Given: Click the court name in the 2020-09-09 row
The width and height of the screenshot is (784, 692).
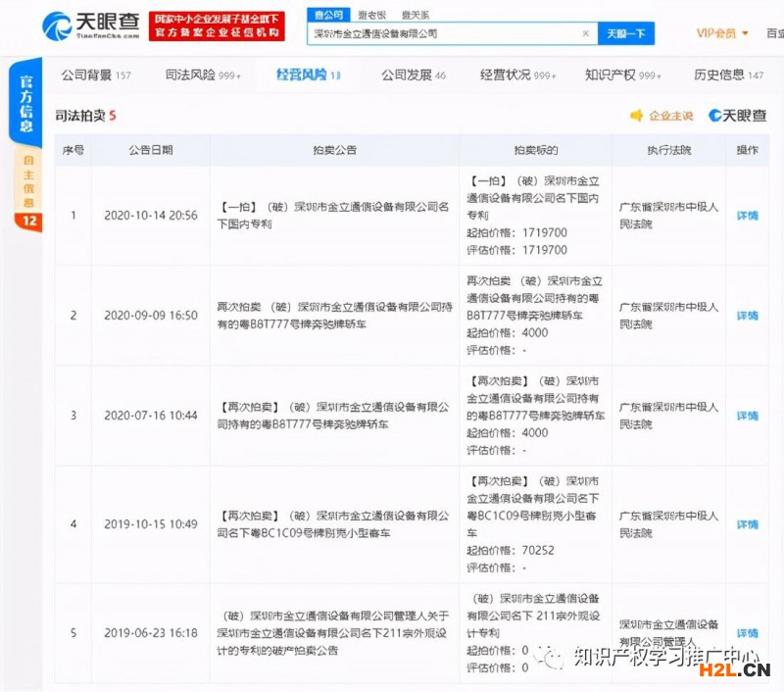Looking at the screenshot, I should point(669,316).
